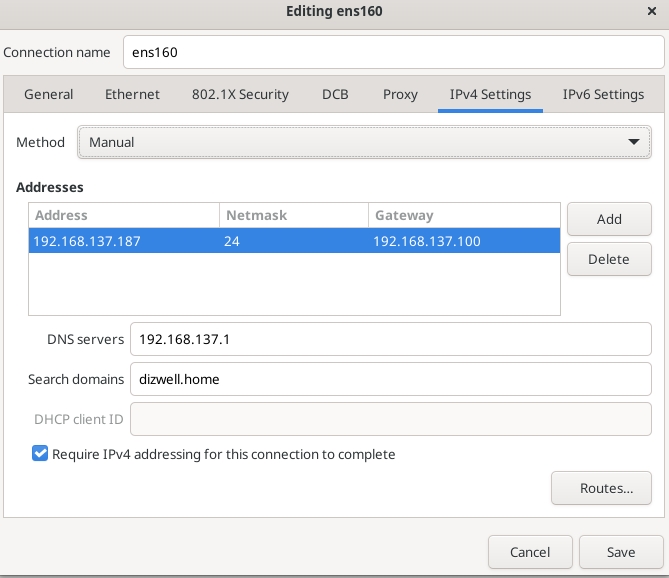Click the Add address button
The image size is (669, 578).
609,219
